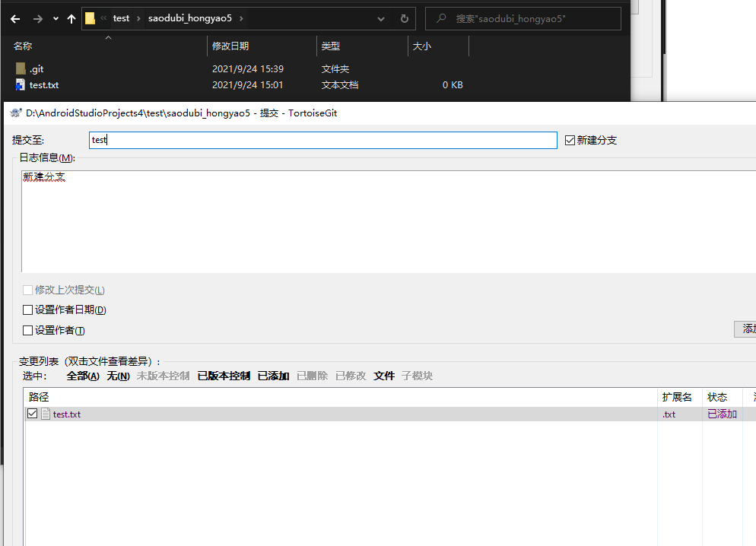Click the '2021/9/24 15:39' date of .git
This screenshot has width=756, height=546.
tap(248, 69)
